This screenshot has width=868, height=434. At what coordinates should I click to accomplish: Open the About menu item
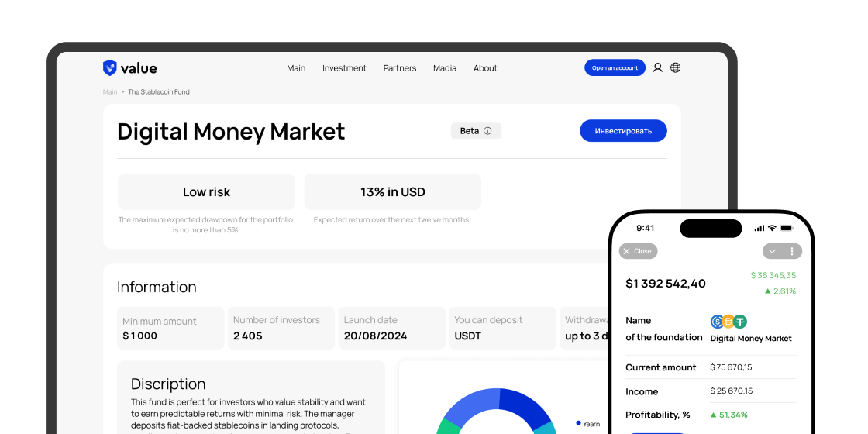point(485,68)
